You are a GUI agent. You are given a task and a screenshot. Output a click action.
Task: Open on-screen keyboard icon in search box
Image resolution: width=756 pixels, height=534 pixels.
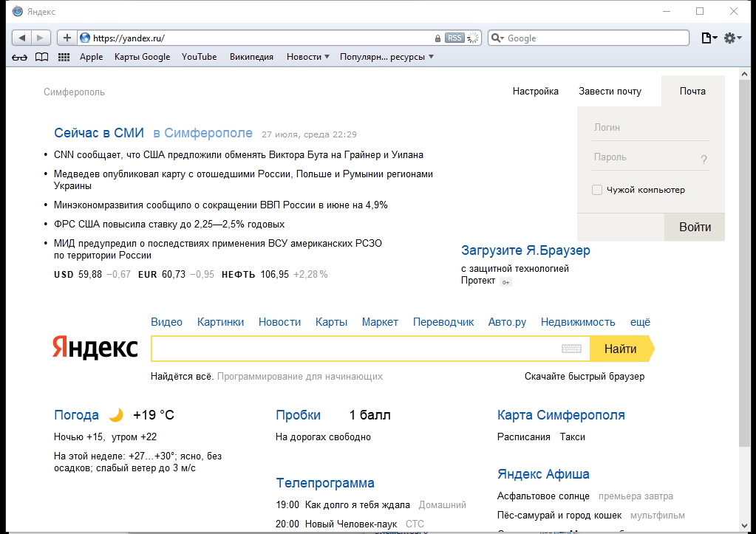[x=572, y=349]
